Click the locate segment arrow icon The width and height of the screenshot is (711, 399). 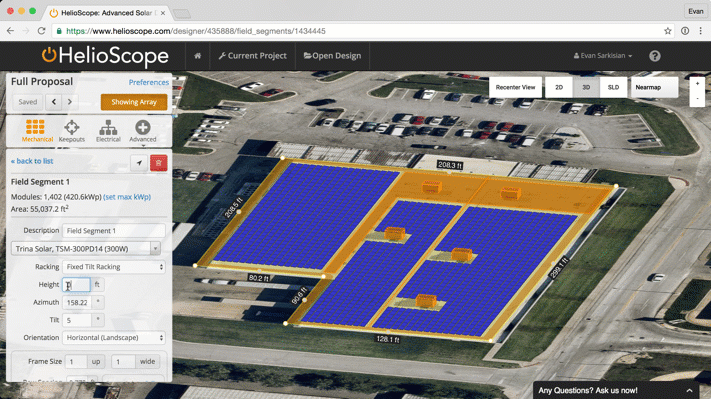[139, 163]
